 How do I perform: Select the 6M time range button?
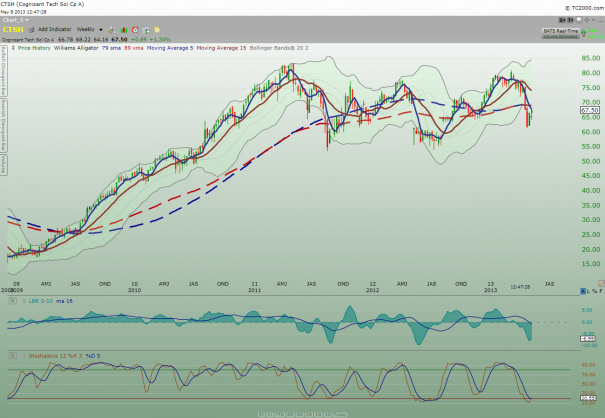point(290,415)
